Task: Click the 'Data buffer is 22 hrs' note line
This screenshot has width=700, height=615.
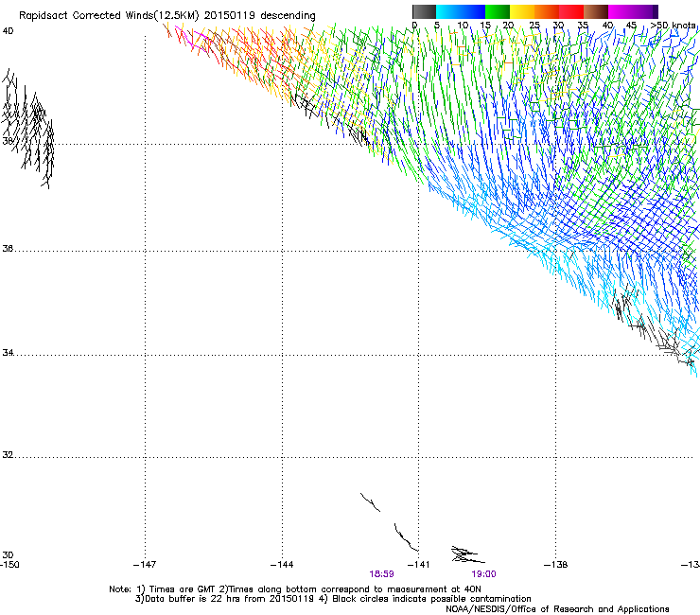Action: 333,599
